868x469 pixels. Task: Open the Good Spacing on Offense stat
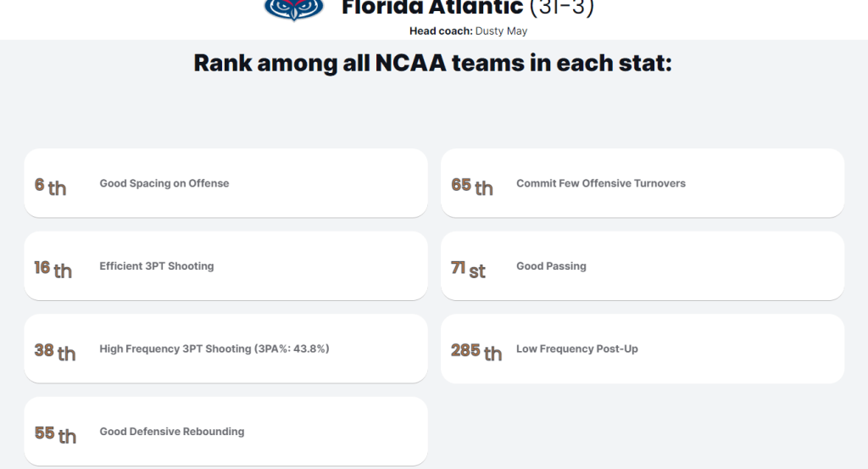tap(164, 183)
